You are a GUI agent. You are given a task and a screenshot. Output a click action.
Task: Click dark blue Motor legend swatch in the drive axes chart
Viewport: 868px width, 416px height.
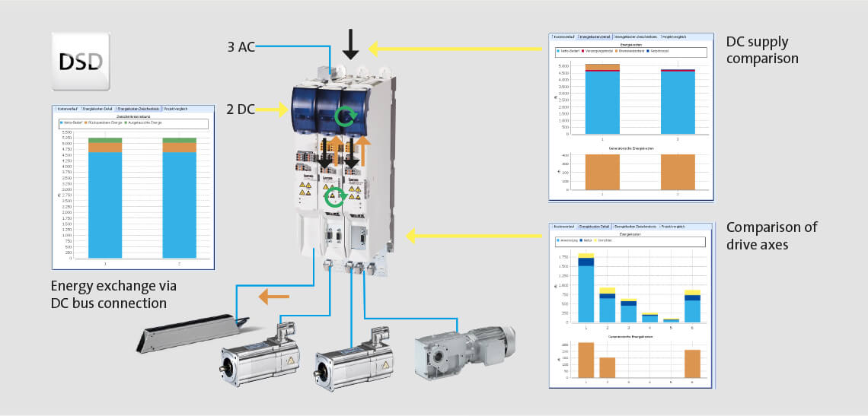[581, 240]
